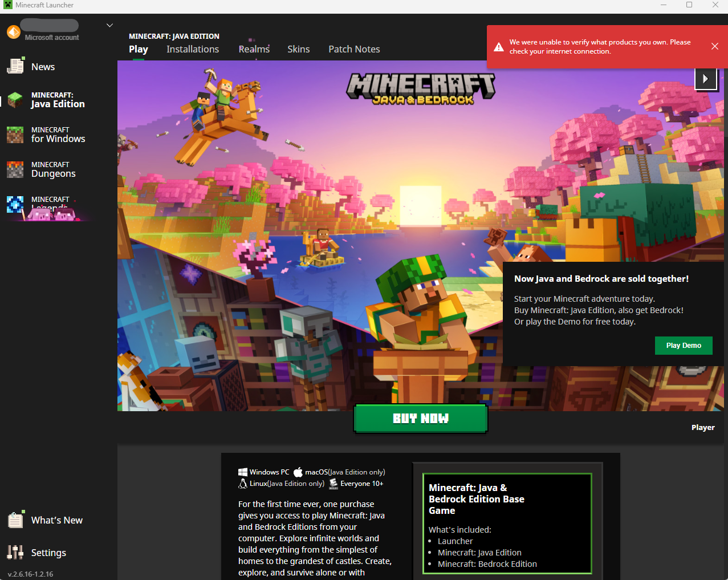
Task: Click the green BUY NOW button
Action: 421,419
